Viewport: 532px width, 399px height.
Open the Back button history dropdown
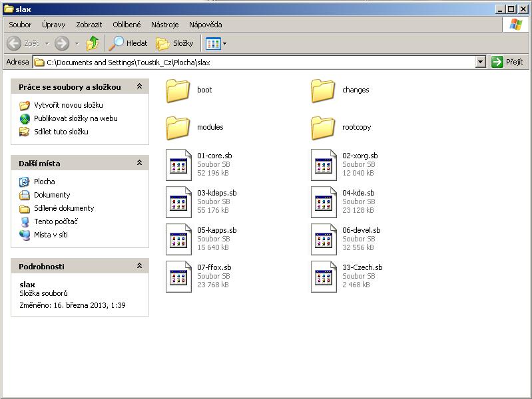[x=47, y=43]
